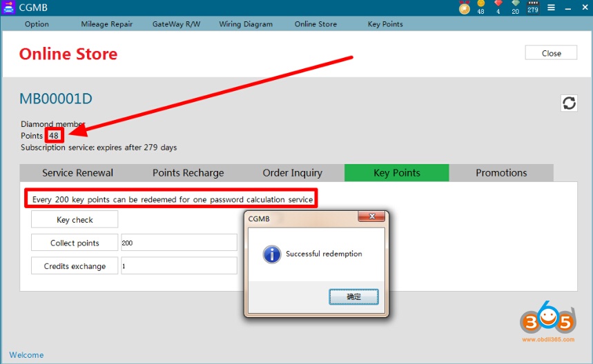The width and height of the screenshot is (593, 364).
Task: Open the hamburger menu in title bar
Action: coord(552,8)
